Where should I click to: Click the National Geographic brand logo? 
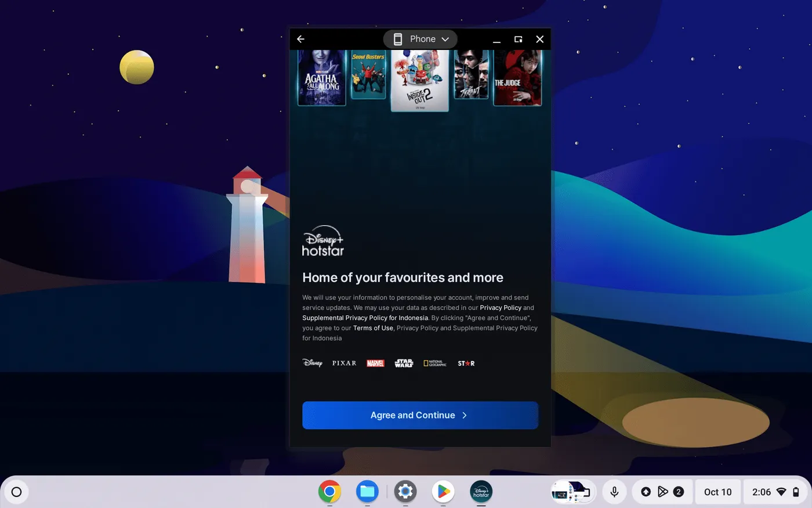435,363
